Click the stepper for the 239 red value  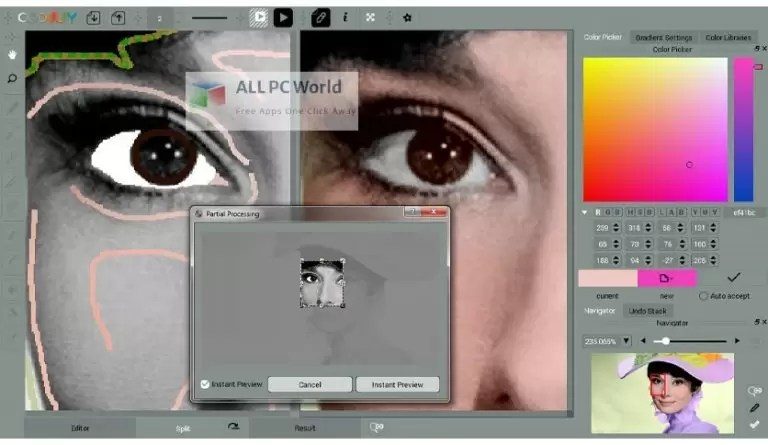[616, 228]
